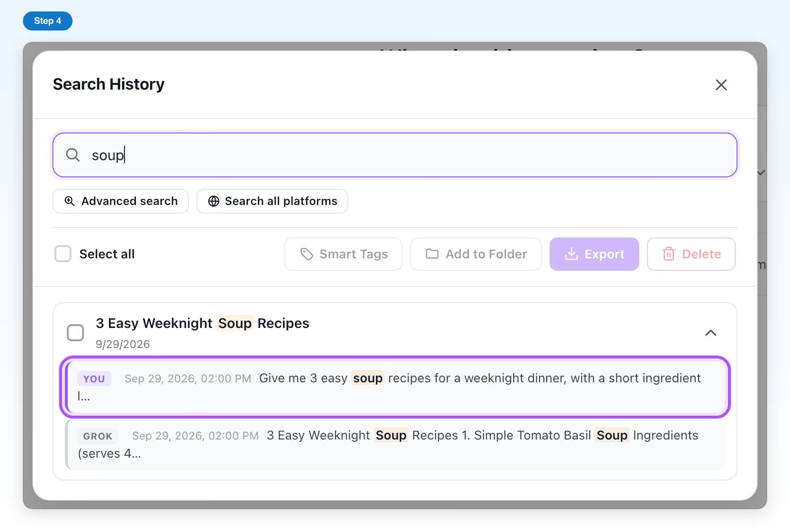
Task: Click the '3 Easy Weeknight Soup Recipes' title
Action: click(202, 323)
